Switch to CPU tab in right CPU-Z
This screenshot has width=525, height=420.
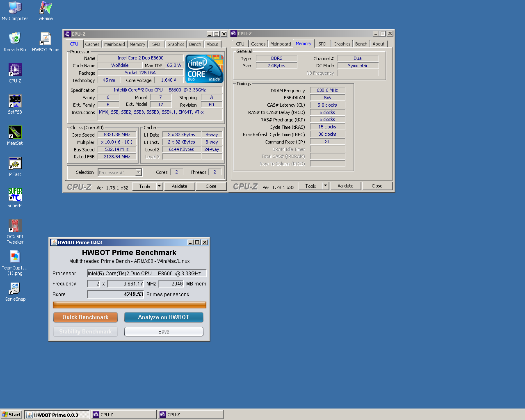240,44
